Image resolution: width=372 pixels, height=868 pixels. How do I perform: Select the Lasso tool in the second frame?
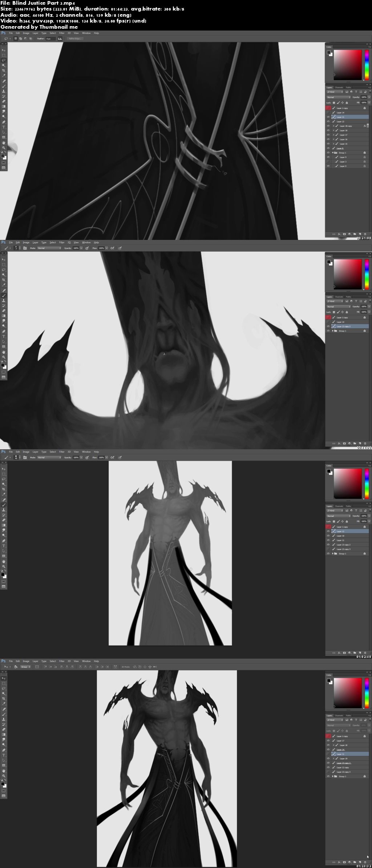click(4, 270)
